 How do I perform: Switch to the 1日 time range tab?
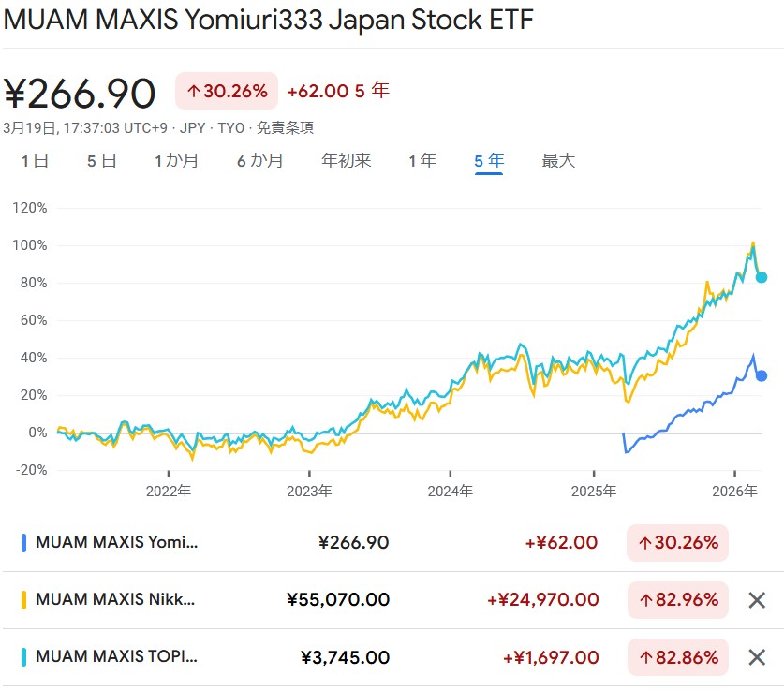click(x=35, y=161)
